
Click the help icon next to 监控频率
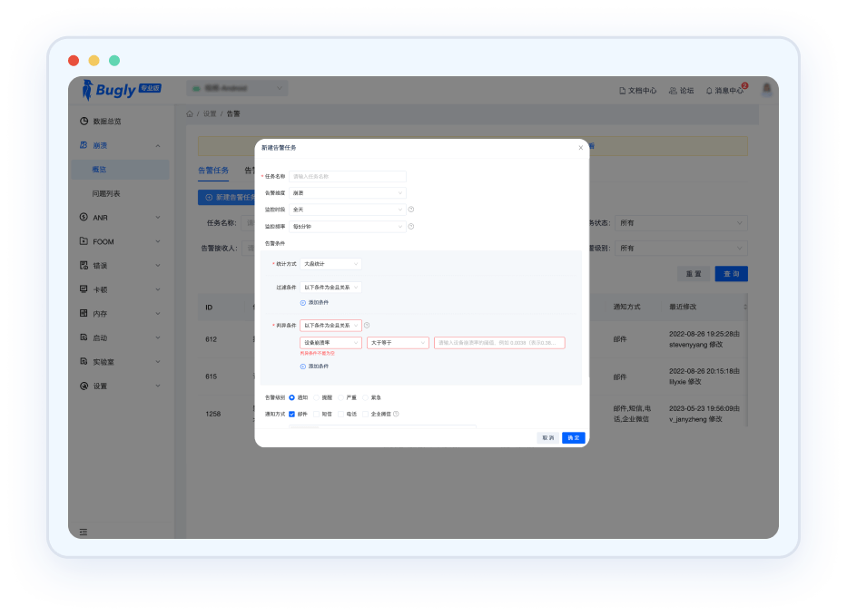[x=411, y=226]
